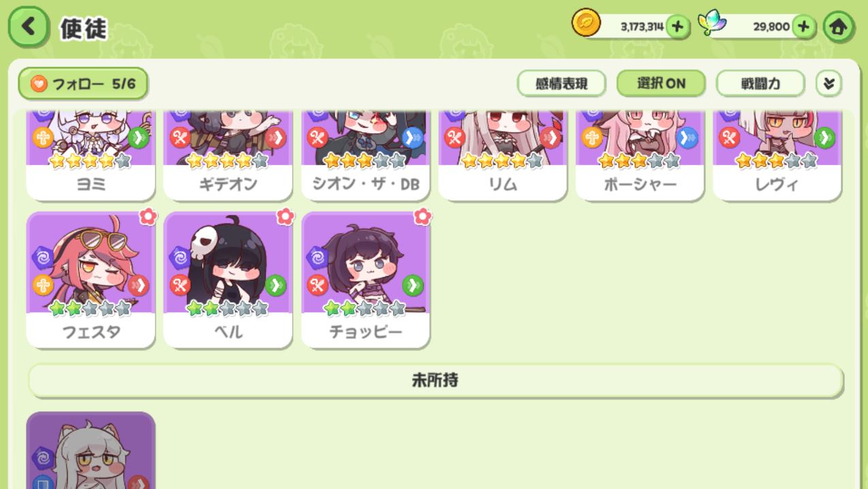This screenshot has width=868, height=489.
Task: Open the レヴィ character name label
Action: 777,184
